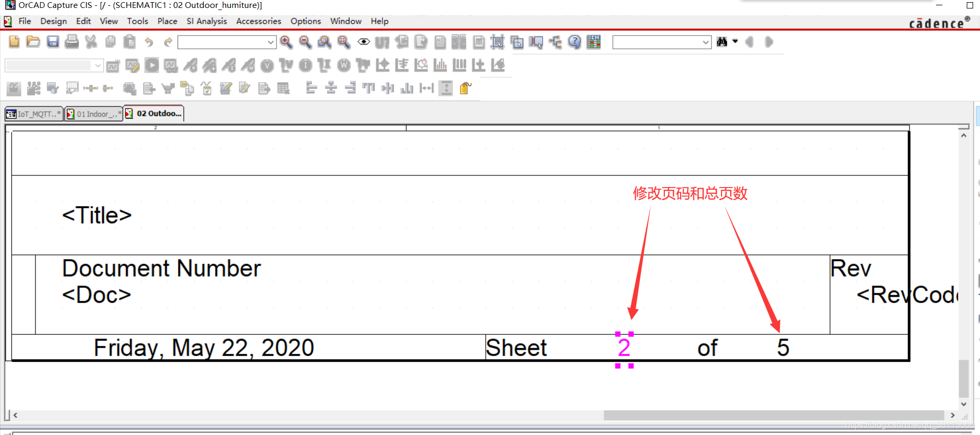The width and height of the screenshot is (980, 435).
Task: Click the Open folder toolbar icon
Action: pyautogui.click(x=33, y=42)
